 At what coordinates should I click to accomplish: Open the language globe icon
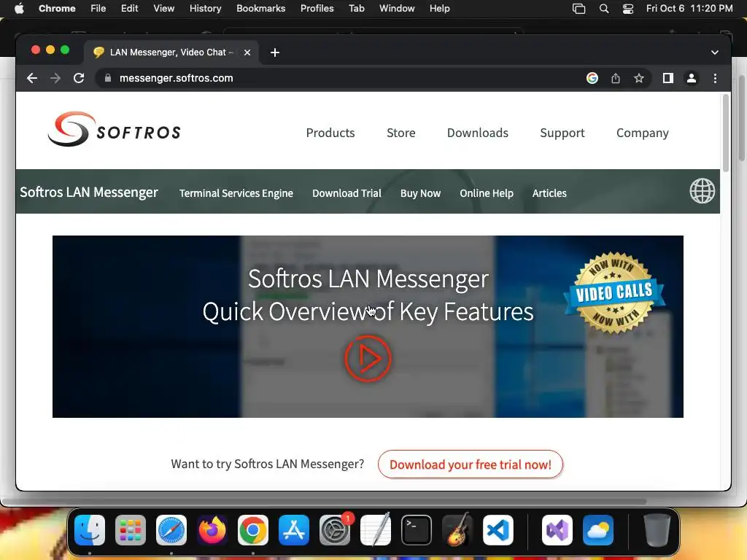point(703,191)
